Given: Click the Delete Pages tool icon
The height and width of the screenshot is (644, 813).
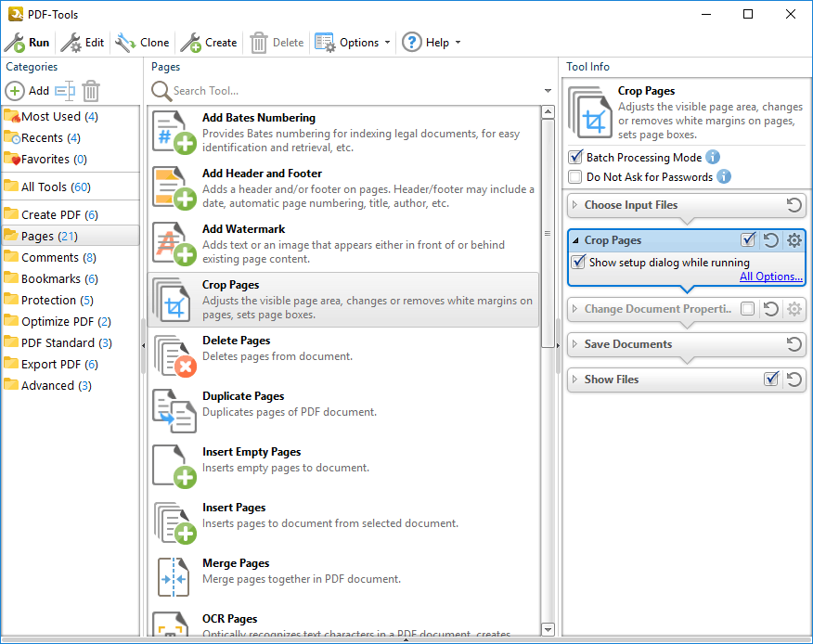Looking at the screenshot, I should [174, 355].
